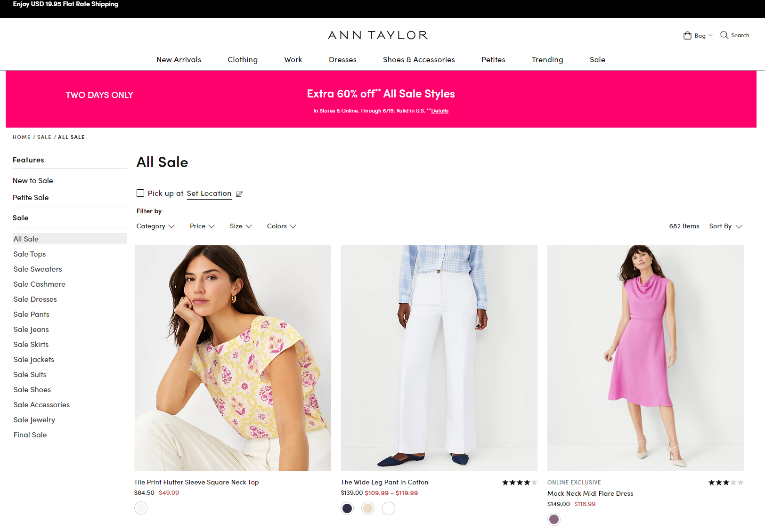The height and width of the screenshot is (532, 765).
Task: Open the Sort By dropdown
Action: pyautogui.click(x=725, y=226)
